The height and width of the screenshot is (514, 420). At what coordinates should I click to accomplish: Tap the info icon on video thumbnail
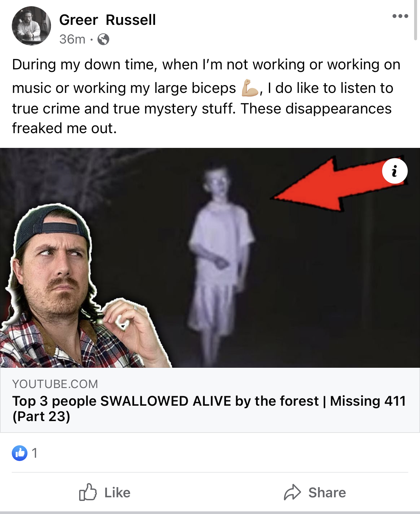[395, 171]
